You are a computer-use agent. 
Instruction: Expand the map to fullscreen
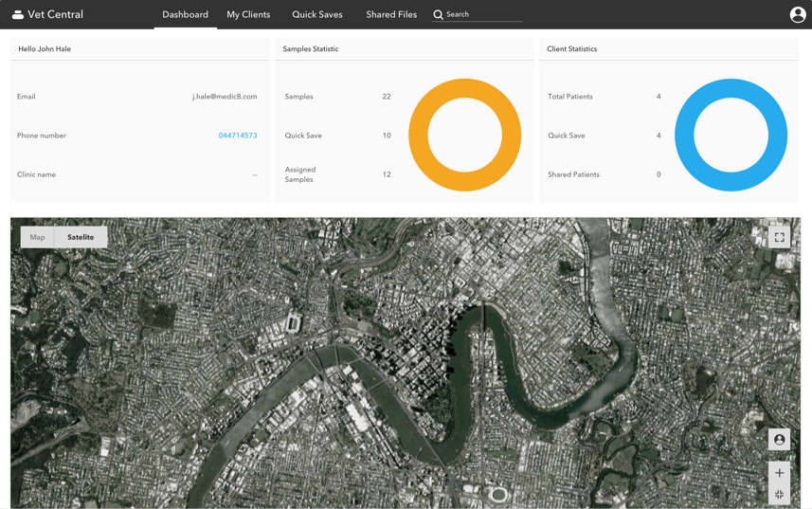pos(779,237)
